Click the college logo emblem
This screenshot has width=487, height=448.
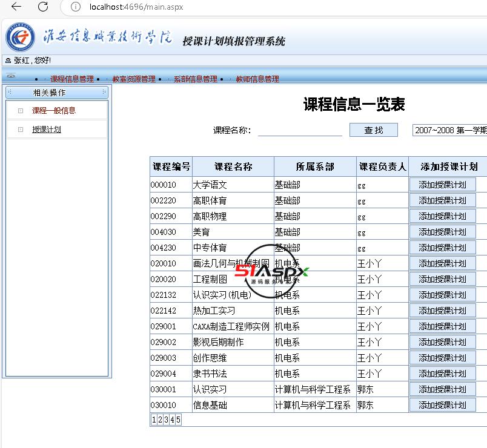(x=21, y=38)
